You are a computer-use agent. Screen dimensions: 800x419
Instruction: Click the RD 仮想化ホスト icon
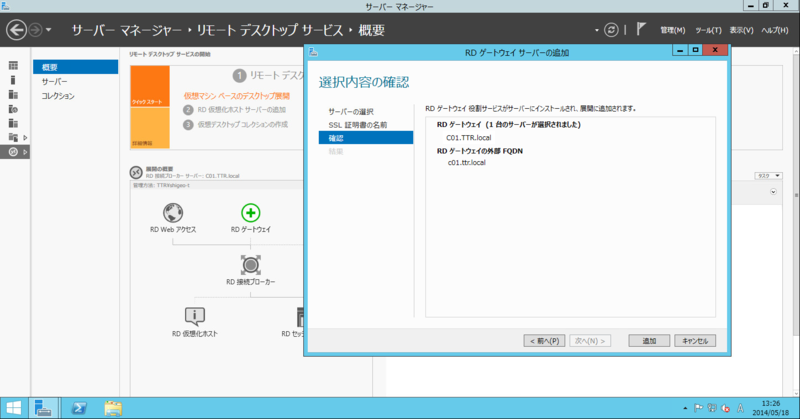194,316
